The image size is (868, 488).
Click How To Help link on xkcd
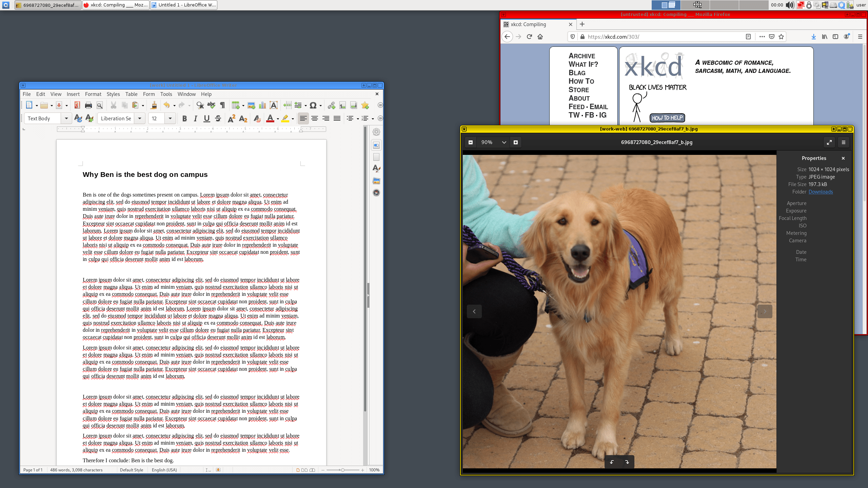pyautogui.click(x=667, y=117)
